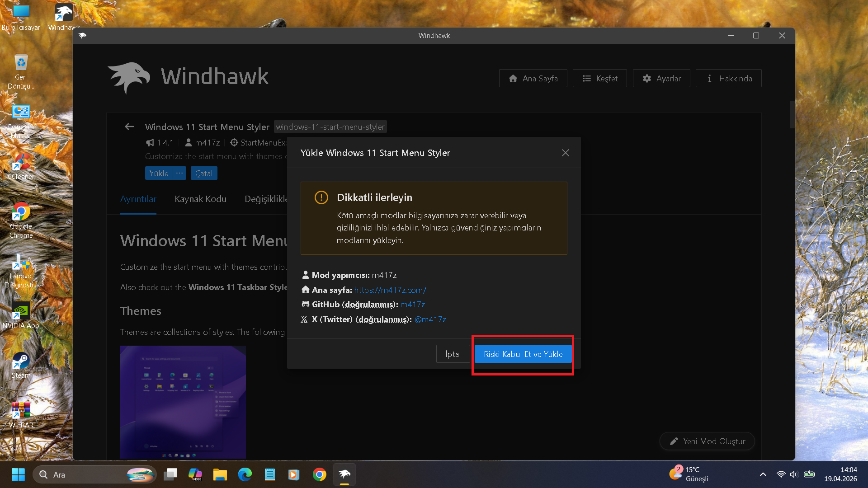
Task: Open Google Chrome from taskbar
Action: click(320, 475)
